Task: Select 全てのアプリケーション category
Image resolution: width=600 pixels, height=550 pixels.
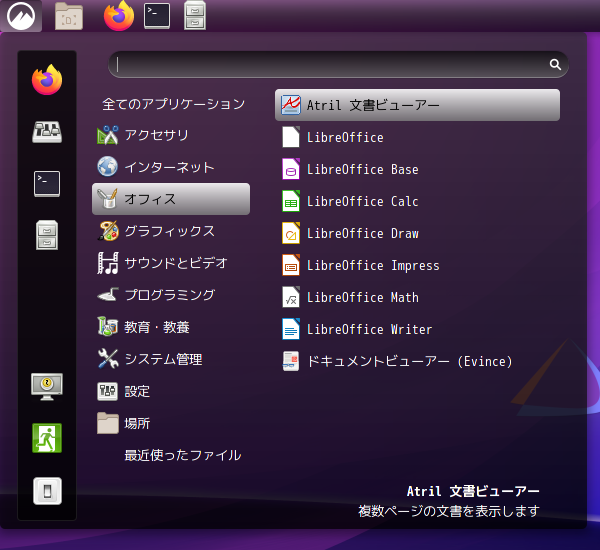Action: tap(173, 104)
